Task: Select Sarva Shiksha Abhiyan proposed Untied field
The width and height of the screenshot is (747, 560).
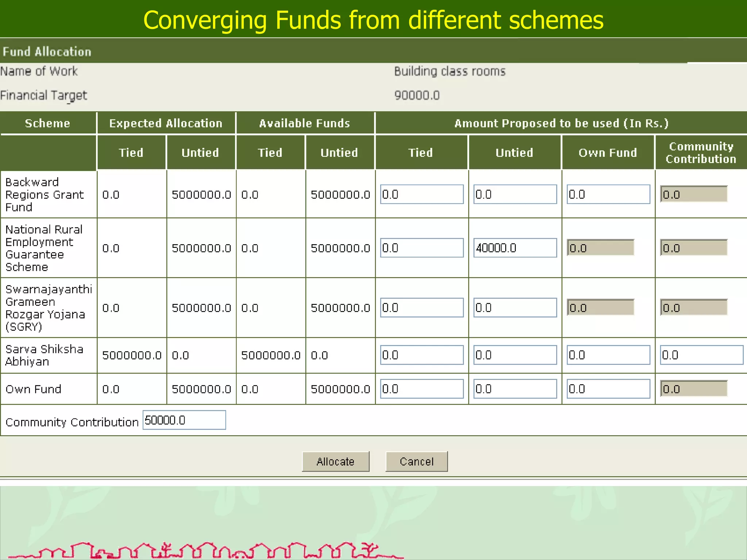Action: pyautogui.click(x=515, y=355)
